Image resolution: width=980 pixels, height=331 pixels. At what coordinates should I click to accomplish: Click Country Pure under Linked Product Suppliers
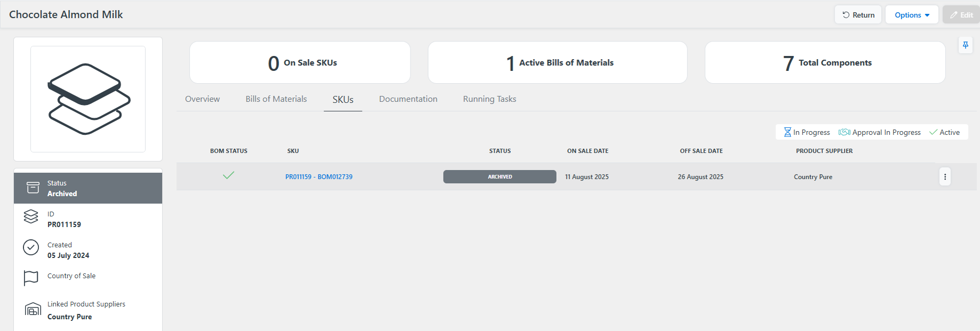click(69, 317)
